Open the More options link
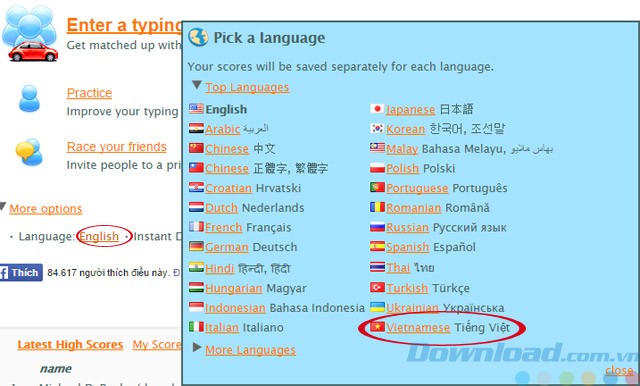Image resolution: width=640 pixels, height=386 pixels. tap(46, 209)
